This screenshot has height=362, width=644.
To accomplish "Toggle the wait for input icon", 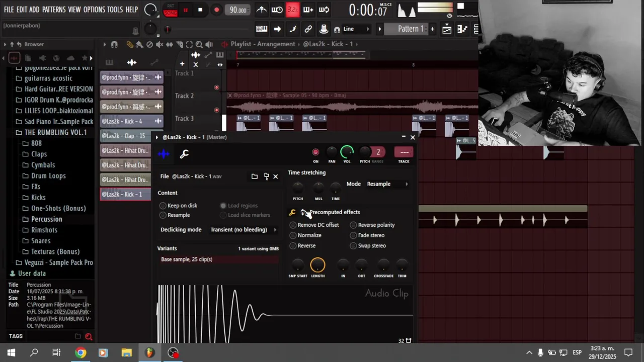I will point(277,10).
